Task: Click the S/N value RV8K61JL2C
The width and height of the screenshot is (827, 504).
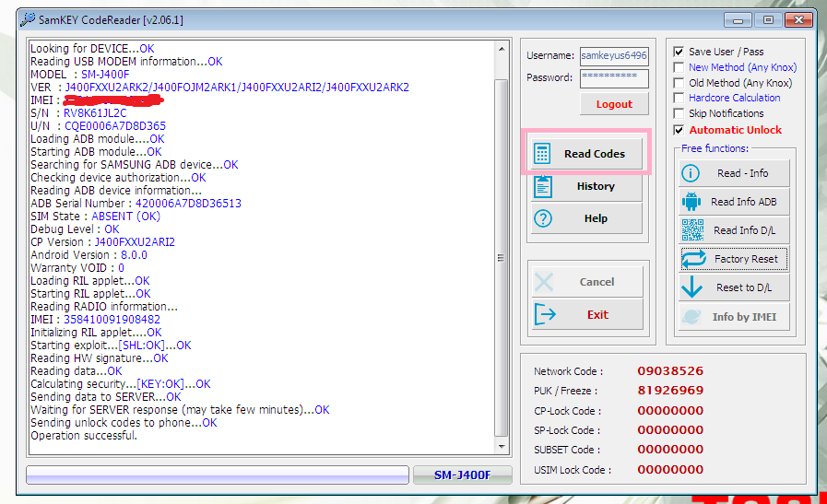Action: click(x=95, y=112)
